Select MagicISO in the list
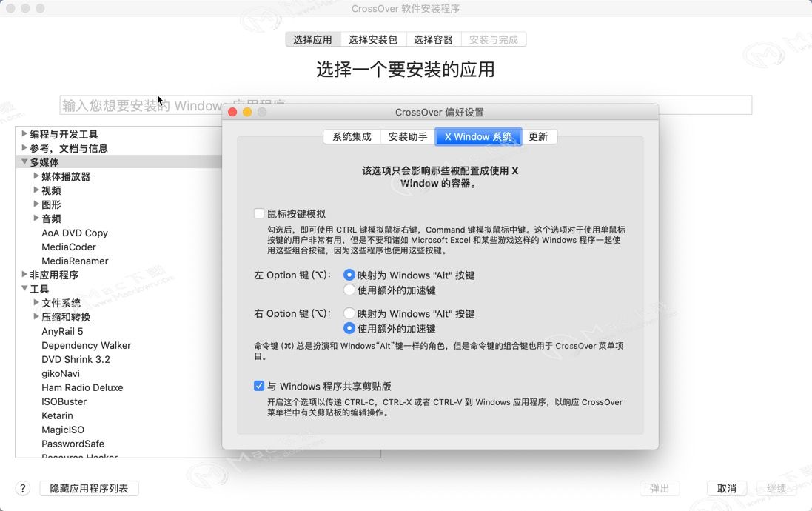The height and width of the screenshot is (511, 812). [63, 429]
